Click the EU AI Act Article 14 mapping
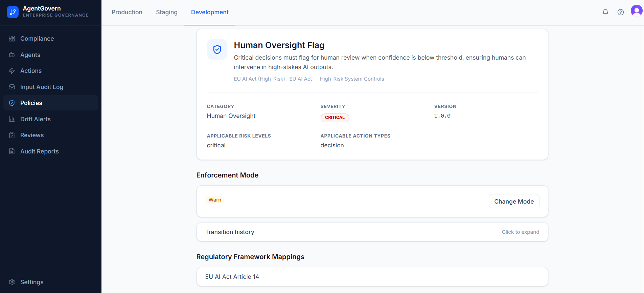Image resolution: width=644 pixels, height=293 pixels. (x=372, y=277)
